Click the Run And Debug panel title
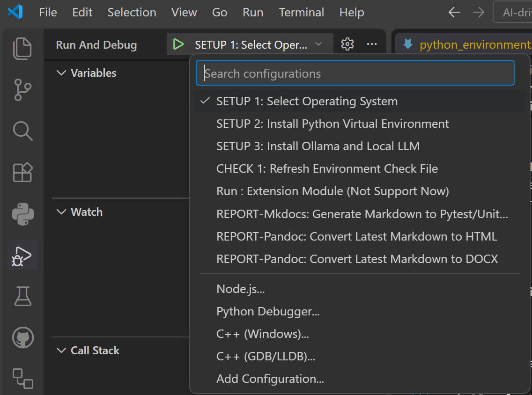This screenshot has height=395, width=532. [x=96, y=45]
